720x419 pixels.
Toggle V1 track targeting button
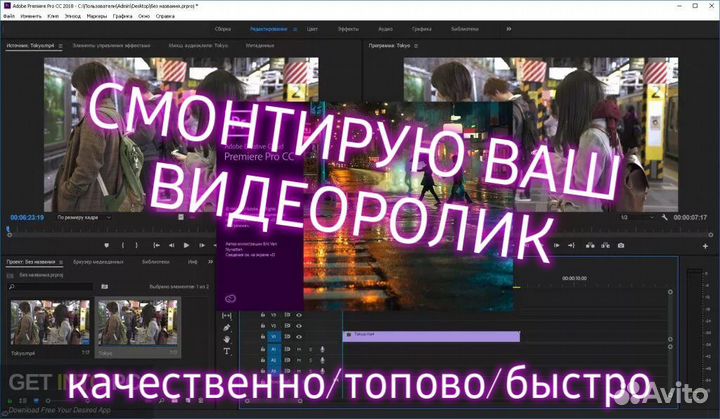coord(274,337)
